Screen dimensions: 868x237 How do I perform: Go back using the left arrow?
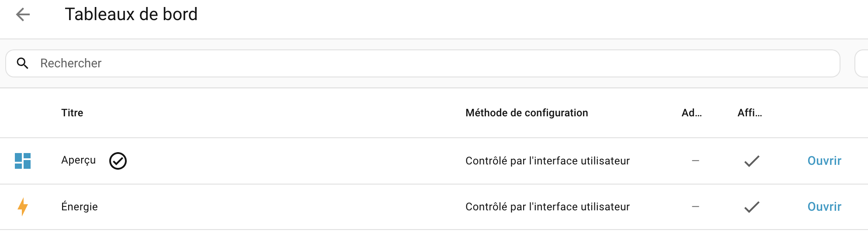(x=23, y=14)
